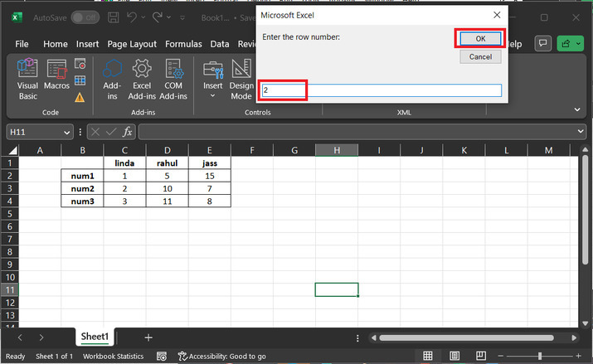593x364 pixels.
Task: Click Workbook Statistics in status bar
Action: [113, 356]
